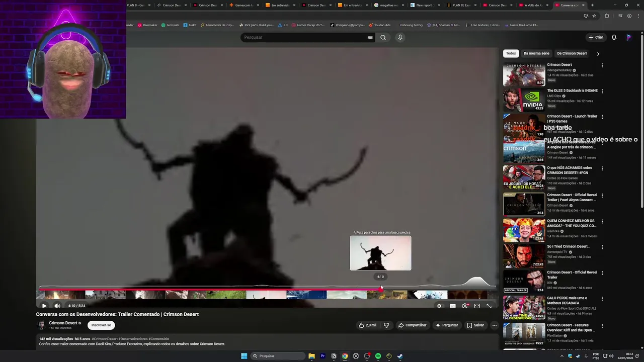
Task: Click the Compartilhar button
Action: pos(413,325)
